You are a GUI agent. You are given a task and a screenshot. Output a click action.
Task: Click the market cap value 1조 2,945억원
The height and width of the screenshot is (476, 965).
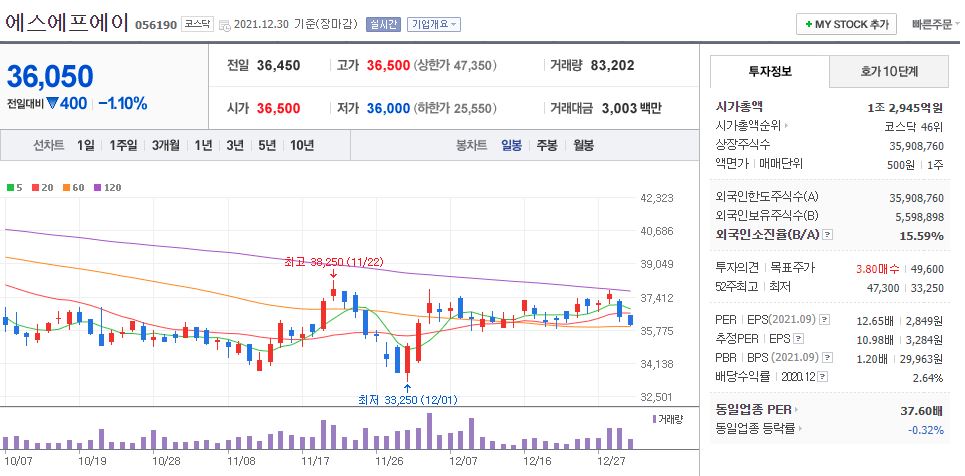[905, 108]
